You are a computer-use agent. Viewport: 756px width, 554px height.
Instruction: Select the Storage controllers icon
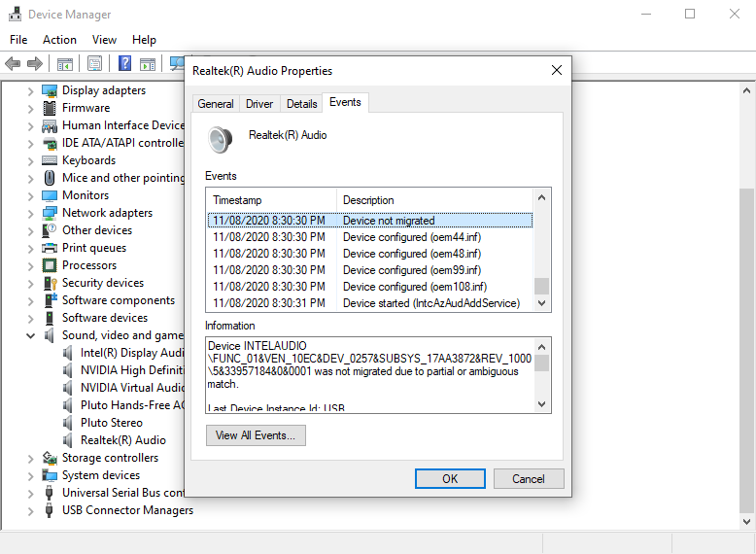point(50,458)
